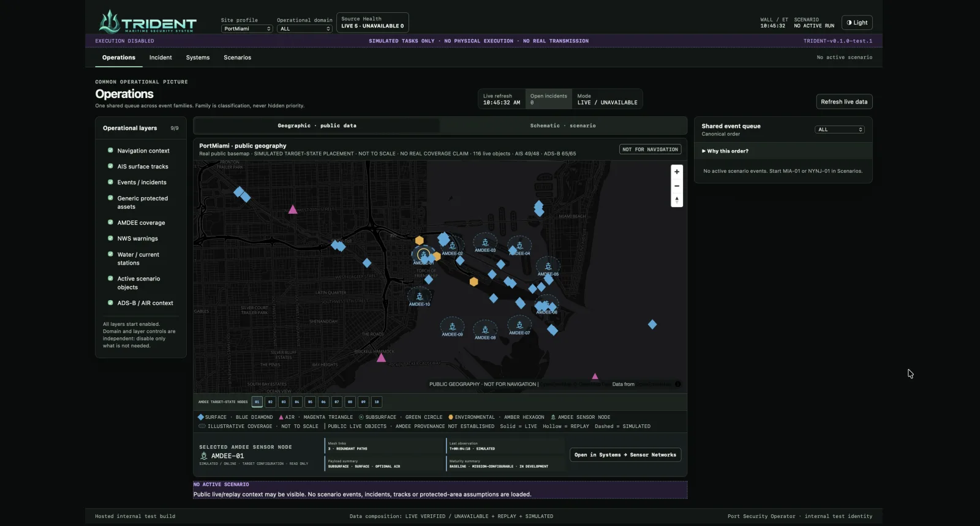The image size is (980, 526).
Task: Open the Systems tab
Action: point(198,58)
